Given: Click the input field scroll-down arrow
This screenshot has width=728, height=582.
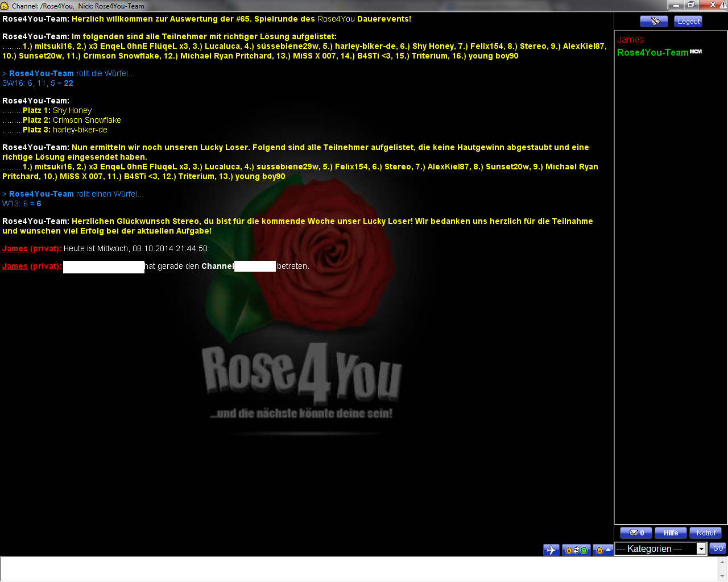Looking at the screenshot, I should (x=722, y=576).
